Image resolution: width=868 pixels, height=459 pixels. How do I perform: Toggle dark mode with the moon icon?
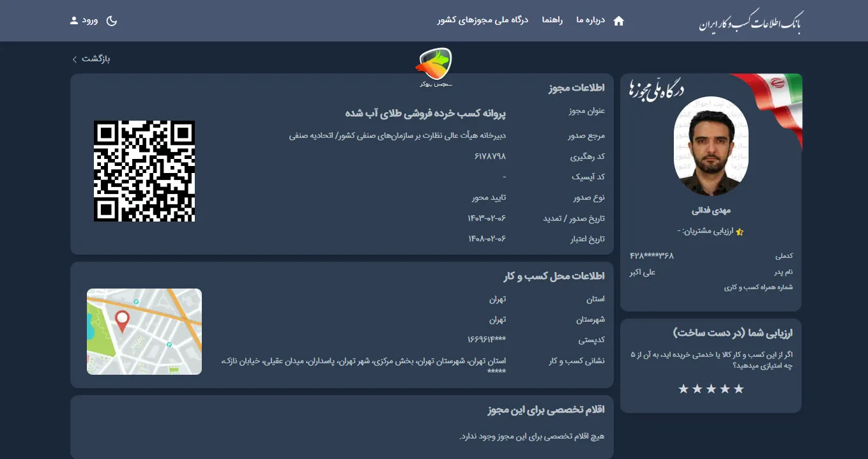coord(112,20)
